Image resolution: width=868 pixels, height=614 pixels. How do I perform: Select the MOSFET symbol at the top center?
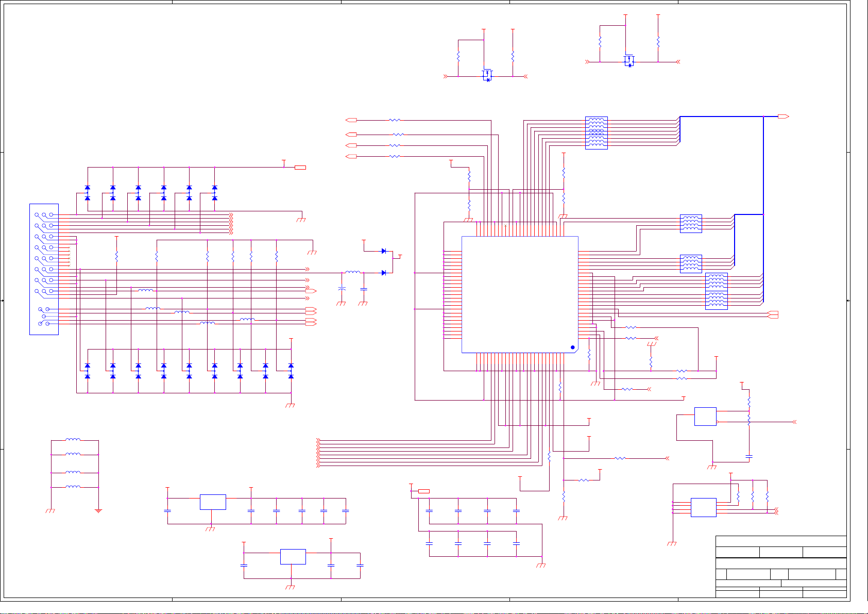487,76
